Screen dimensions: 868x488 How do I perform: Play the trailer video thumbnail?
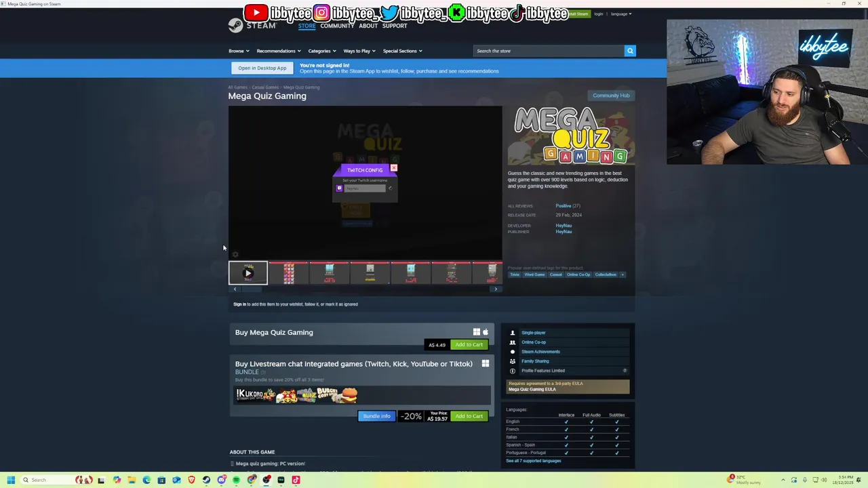248,273
